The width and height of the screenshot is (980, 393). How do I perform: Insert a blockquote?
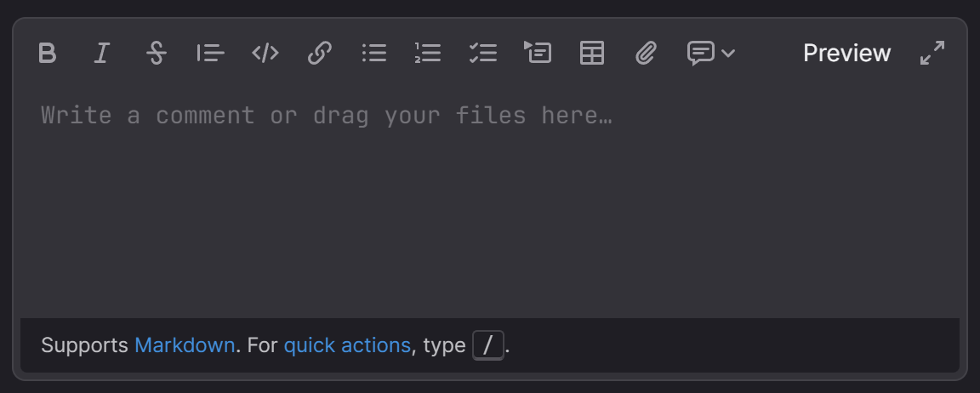[x=210, y=54]
